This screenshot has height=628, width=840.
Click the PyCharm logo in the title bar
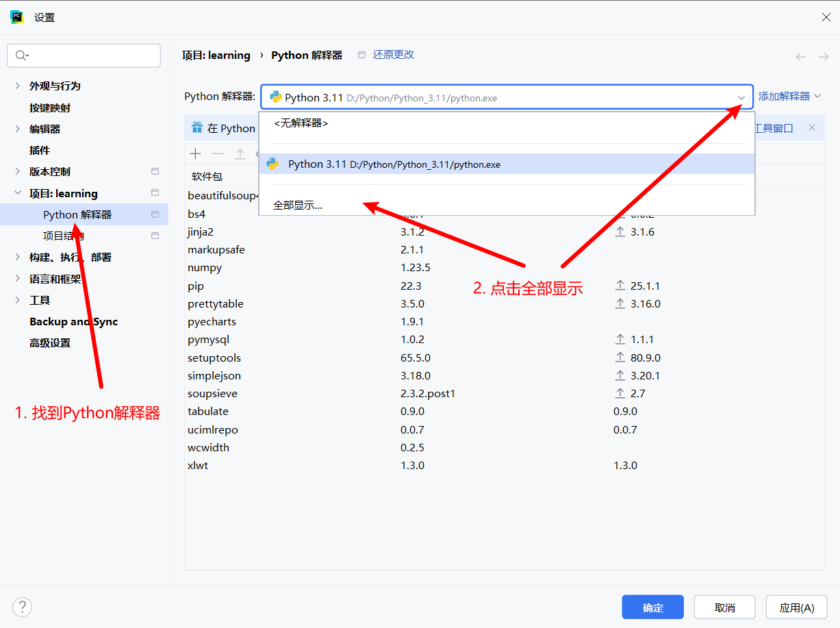[17, 17]
